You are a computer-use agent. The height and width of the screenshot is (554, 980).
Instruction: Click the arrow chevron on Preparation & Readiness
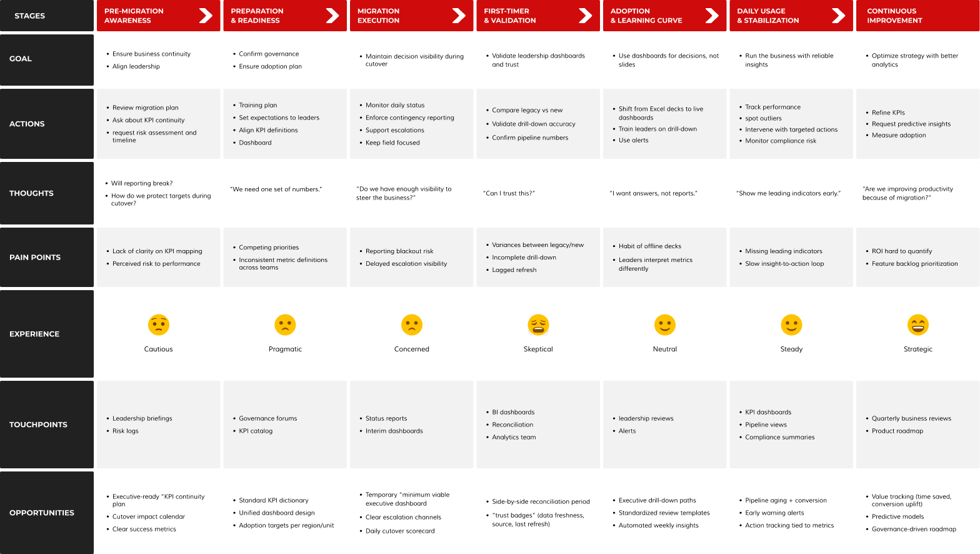click(x=332, y=16)
